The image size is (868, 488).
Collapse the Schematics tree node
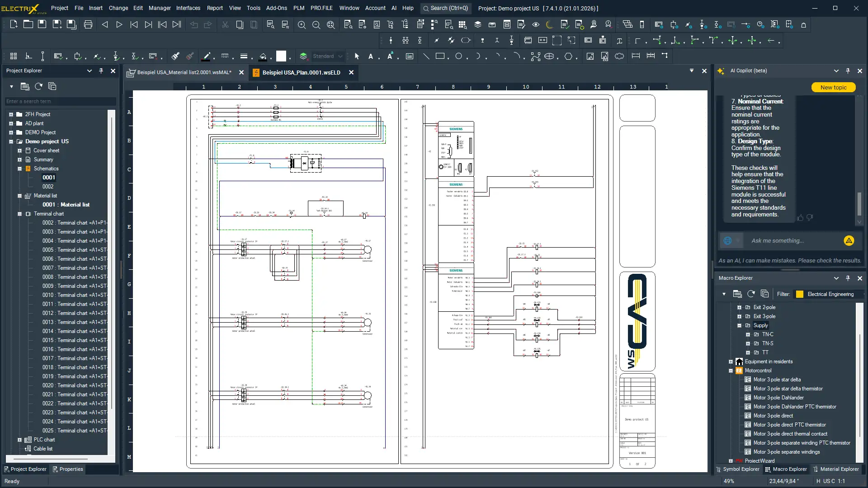point(19,169)
